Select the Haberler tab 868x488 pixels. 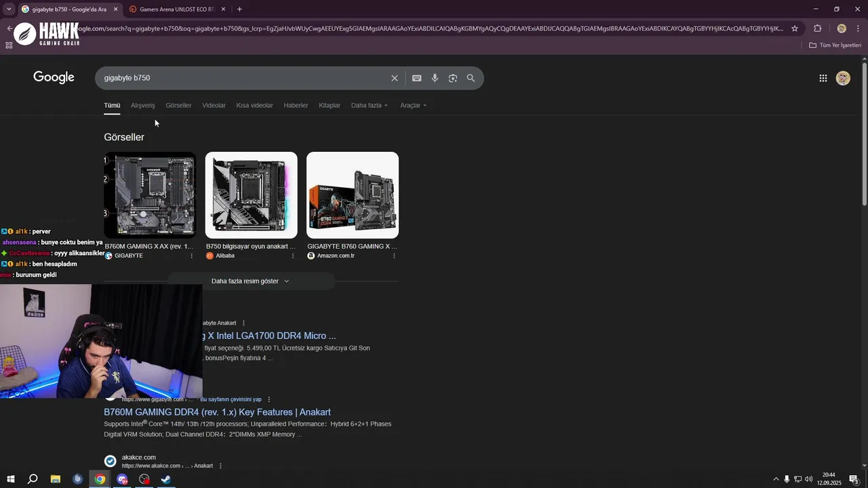tap(296, 105)
